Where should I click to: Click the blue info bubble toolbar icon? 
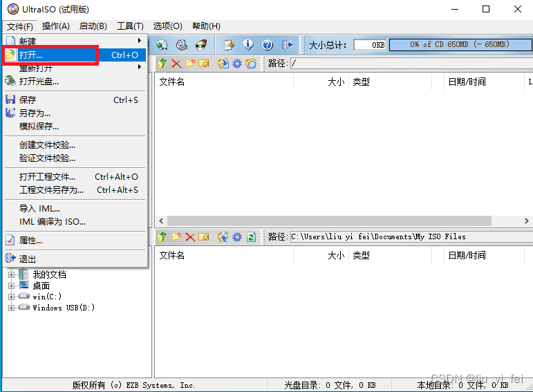click(x=248, y=44)
